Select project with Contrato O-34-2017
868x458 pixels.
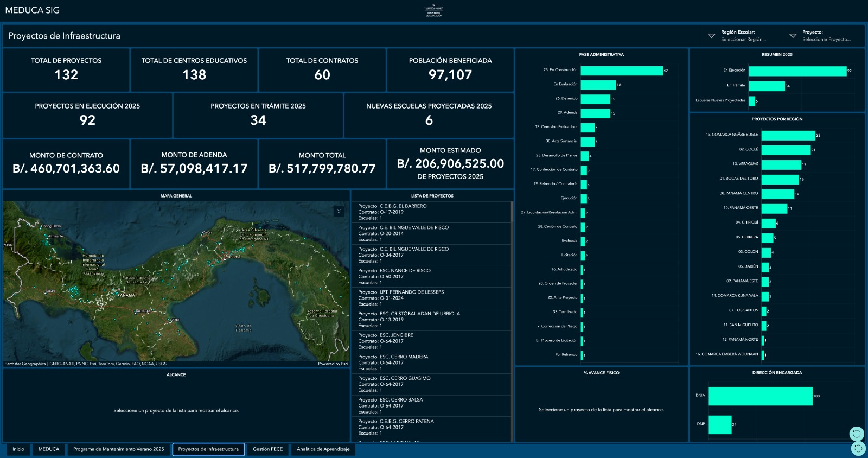pos(431,255)
